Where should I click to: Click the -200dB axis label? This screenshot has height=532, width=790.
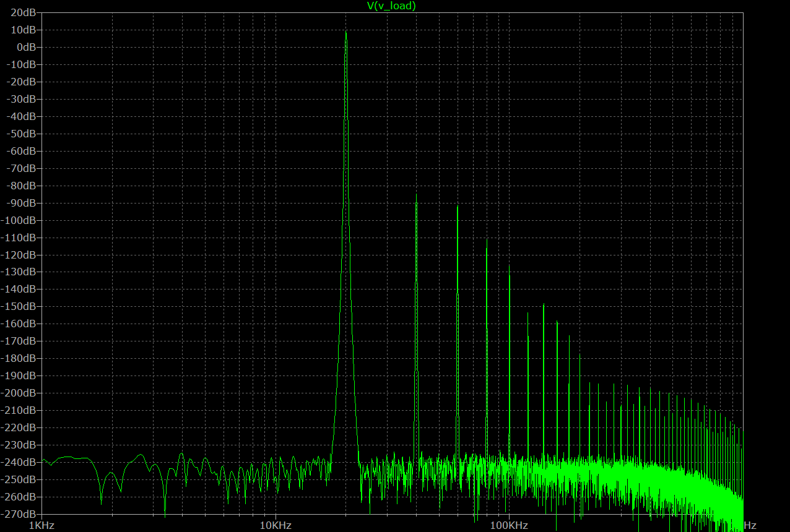point(19,393)
